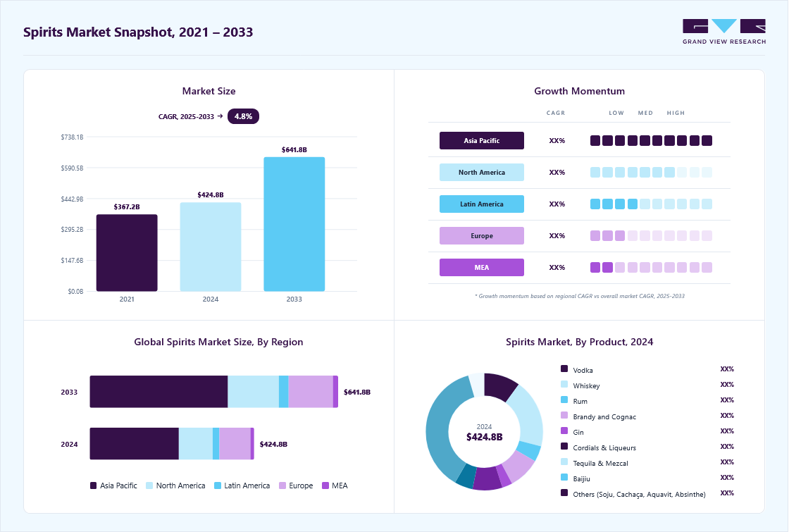
Task: Click the Spirits Market Snapshot page title
Action: click(138, 32)
